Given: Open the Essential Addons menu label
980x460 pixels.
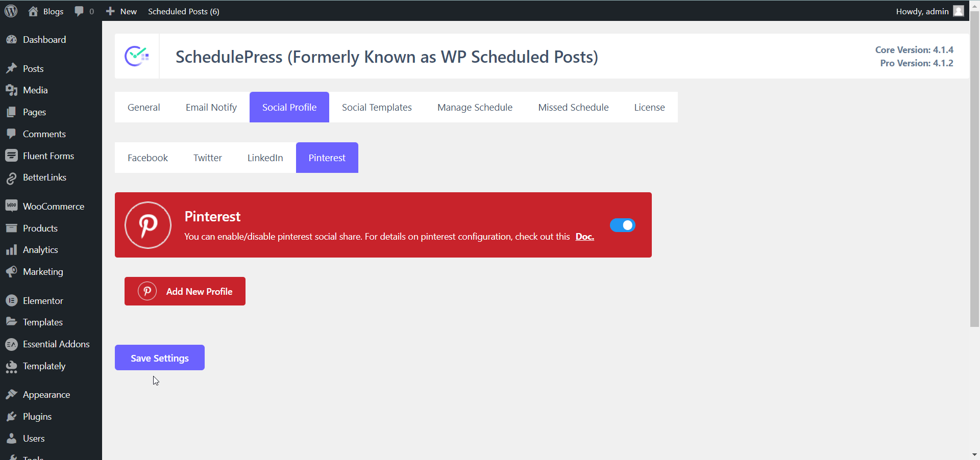Looking at the screenshot, I should coord(56,344).
